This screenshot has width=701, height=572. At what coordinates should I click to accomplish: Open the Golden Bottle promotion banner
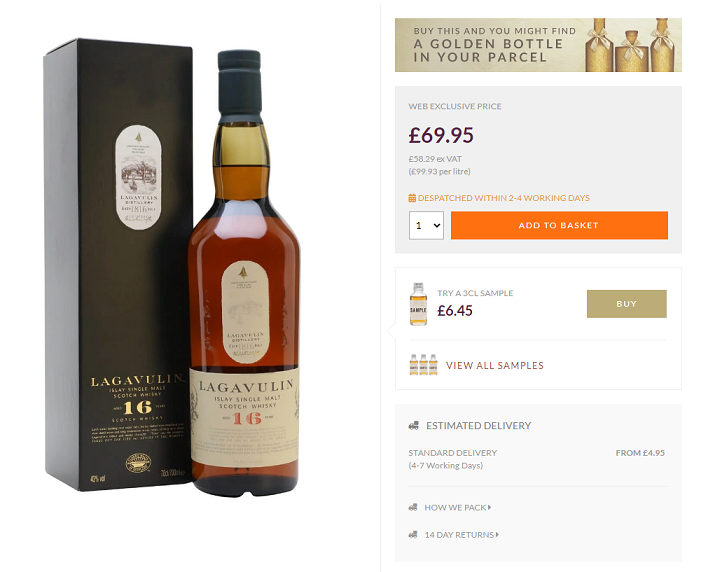click(x=538, y=45)
